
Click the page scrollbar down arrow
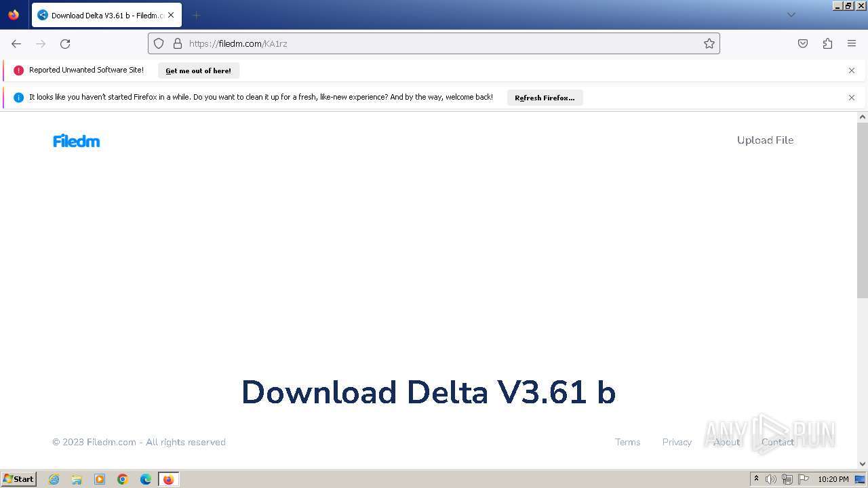tap(863, 464)
